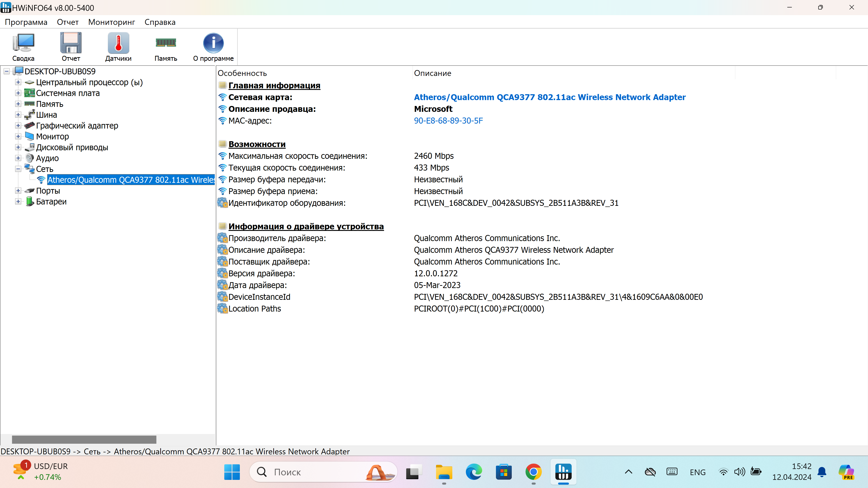Expand the Дисковый приводы node
Viewport: 868px width, 488px height.
click(x=18, y=148)
